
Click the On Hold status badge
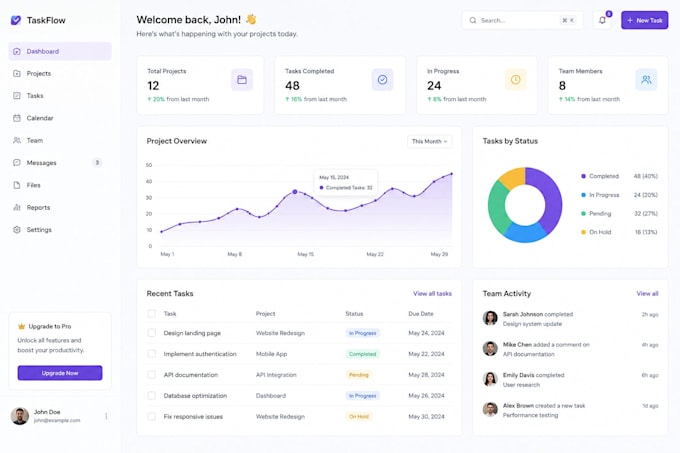(x=359, y=416)
